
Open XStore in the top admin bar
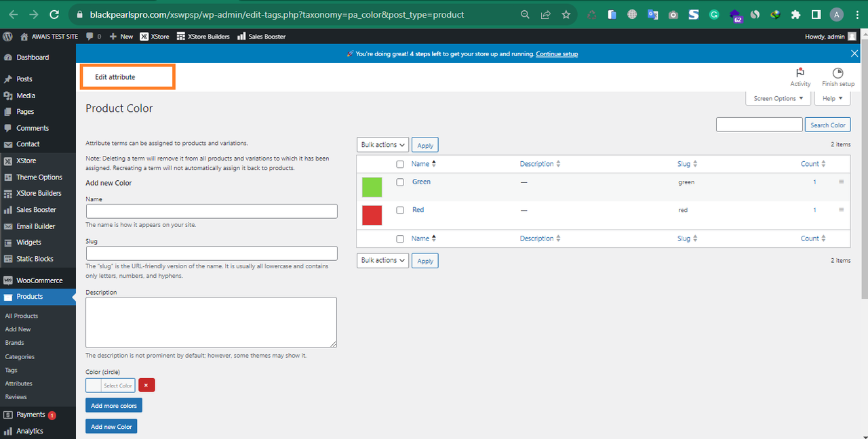(x=155, y=37)
